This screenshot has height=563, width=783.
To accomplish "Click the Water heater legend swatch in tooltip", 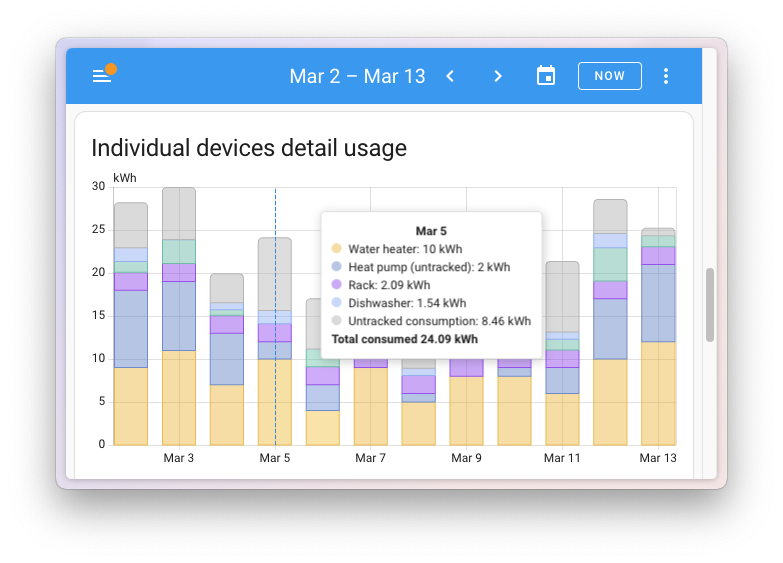I will 337,249.
